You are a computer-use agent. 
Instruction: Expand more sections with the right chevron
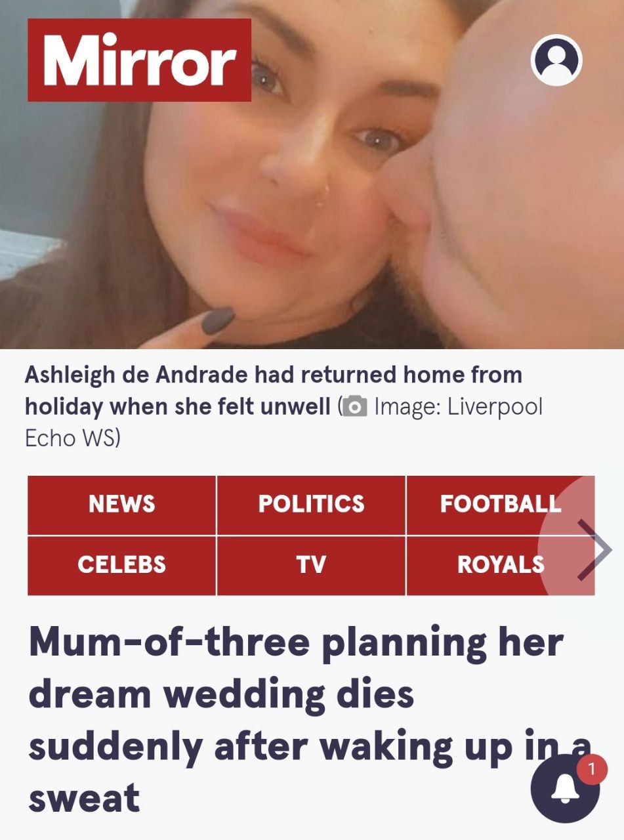[x=594, y=549]
